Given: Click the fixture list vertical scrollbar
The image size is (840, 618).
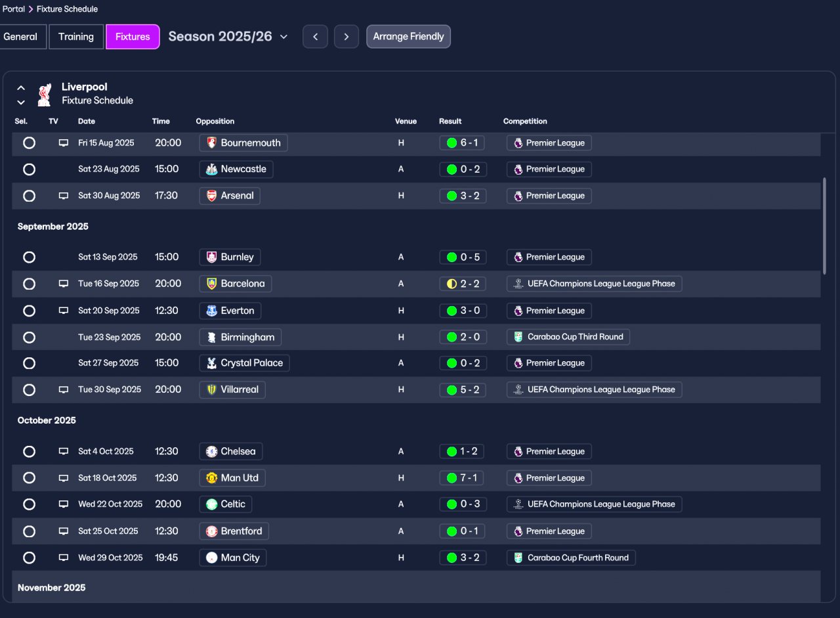Looking at the screenshot, I should click(824, 225).
